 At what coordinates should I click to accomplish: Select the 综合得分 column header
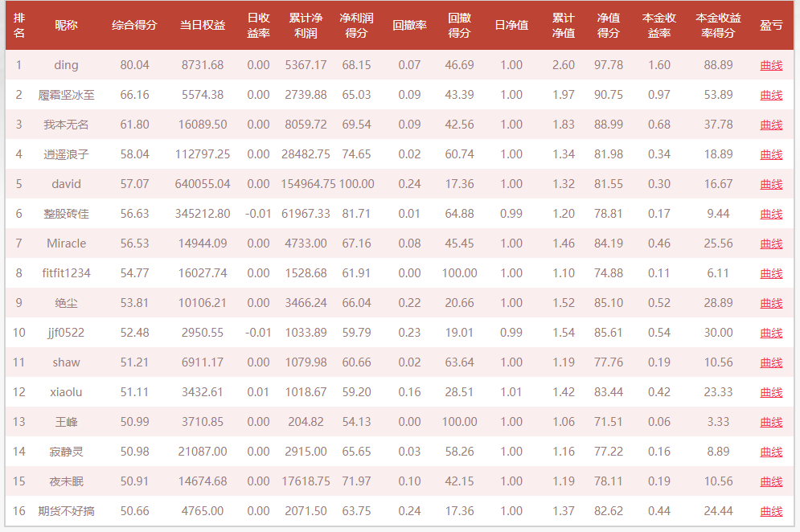[x=135, y=25]
